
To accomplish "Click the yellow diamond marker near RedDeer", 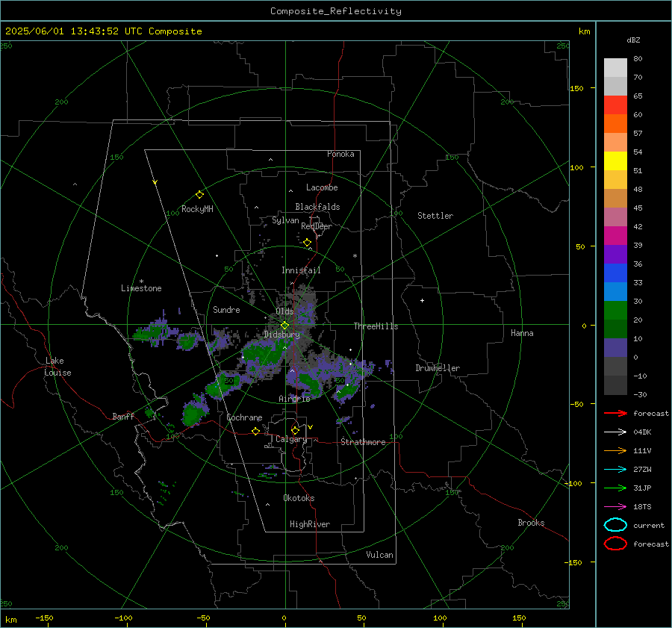I will (x=307, y=243).
